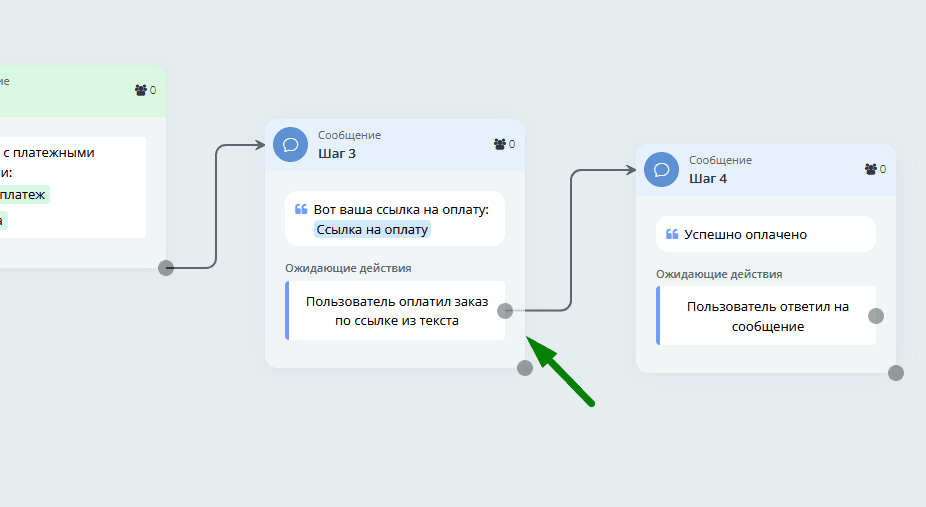Screen dimensions: 926x507
Task: Open the 'Пользователь оплатил заказ' pending action
Action: [x=395, y=311]
